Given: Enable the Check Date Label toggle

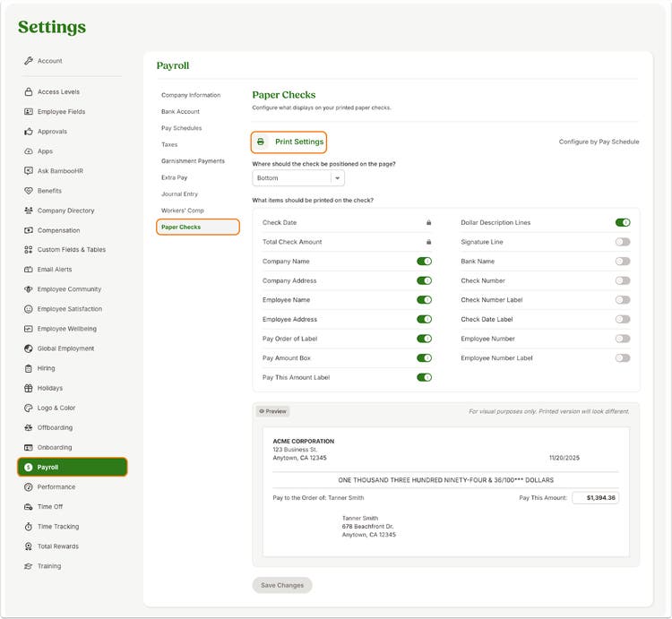Looking at the screenshot, I should click(x=623, y=319).
